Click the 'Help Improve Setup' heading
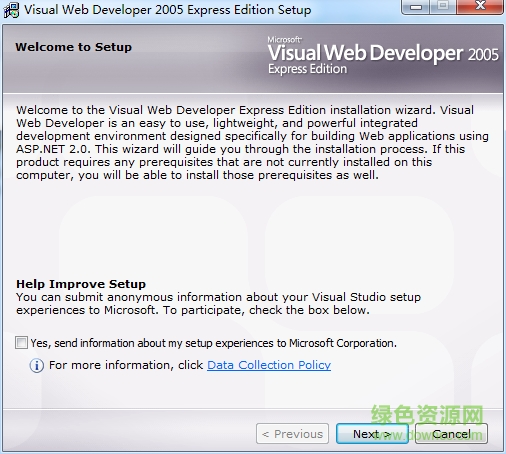This screenshot has width=506, height=454. 81,284
